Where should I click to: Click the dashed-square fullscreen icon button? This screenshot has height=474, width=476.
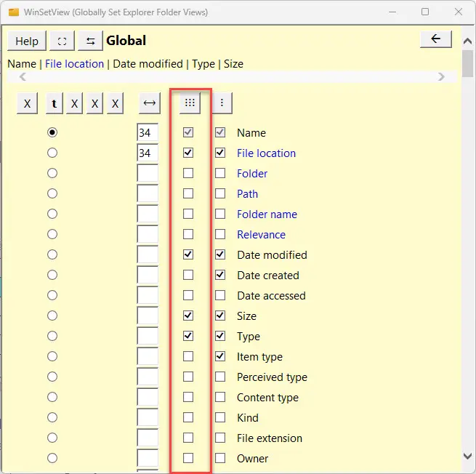point(62,41)
